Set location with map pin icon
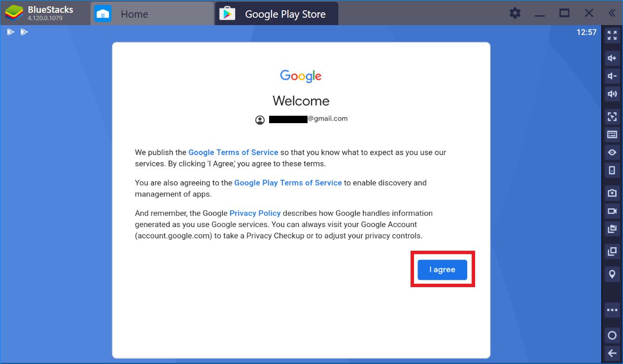The width and height of the screenshot is (623, 364). 612,274
